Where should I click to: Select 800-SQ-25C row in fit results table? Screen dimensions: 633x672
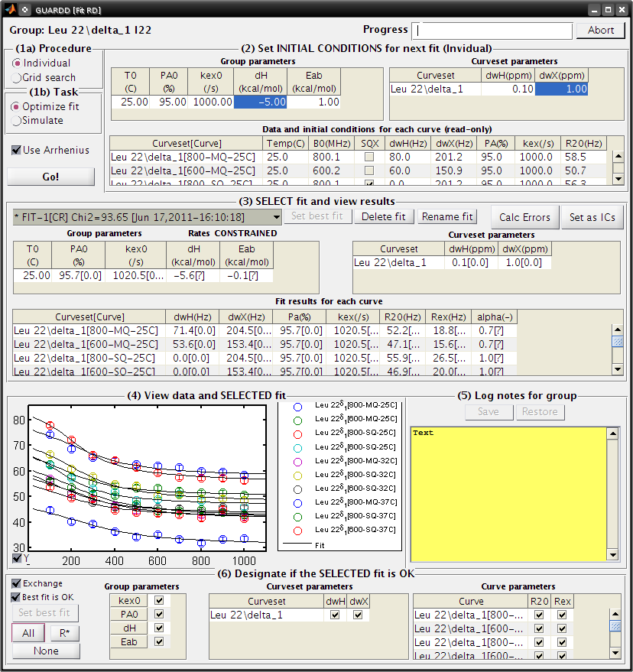[265, 359]
